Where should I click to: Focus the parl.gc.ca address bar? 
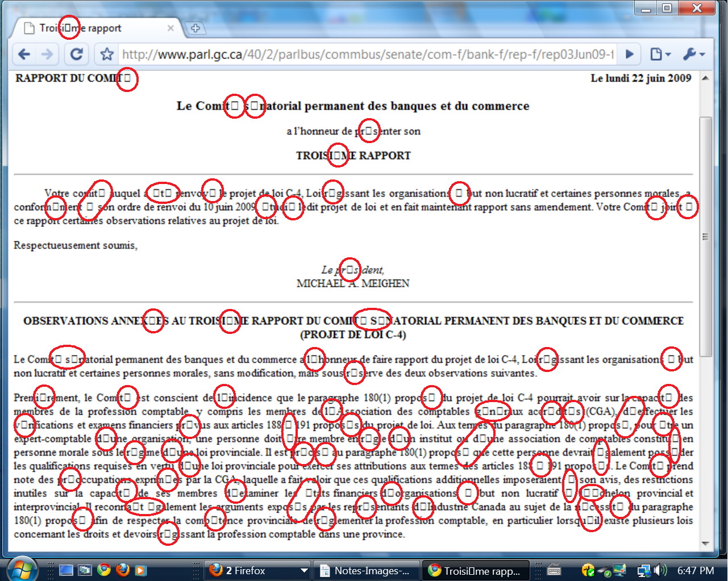tap(368, 55)
